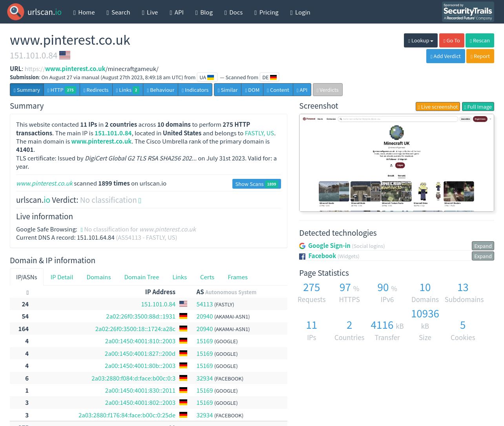
Task: Click the 13 Subdomains statistic
Action: (464, 293)
